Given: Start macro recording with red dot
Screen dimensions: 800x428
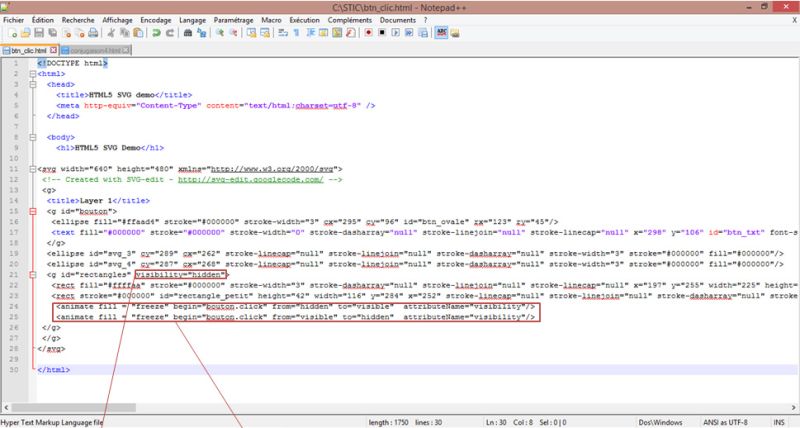Looking at the screenshot, I should point(368,33).
